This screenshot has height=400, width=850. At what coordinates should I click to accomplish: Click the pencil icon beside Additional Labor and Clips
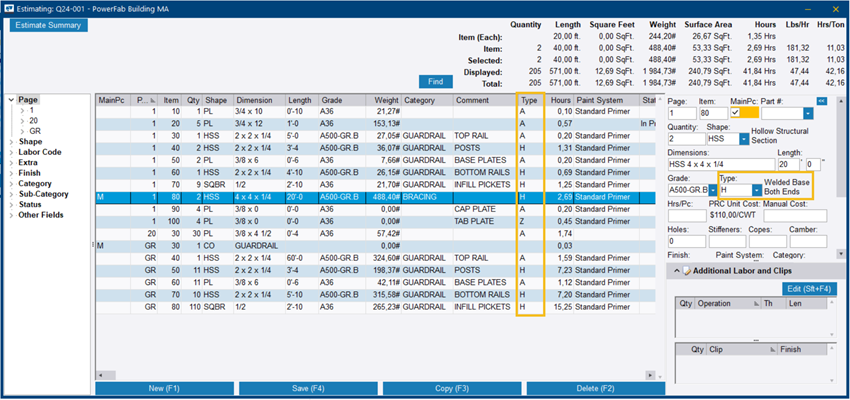(687, 272)
